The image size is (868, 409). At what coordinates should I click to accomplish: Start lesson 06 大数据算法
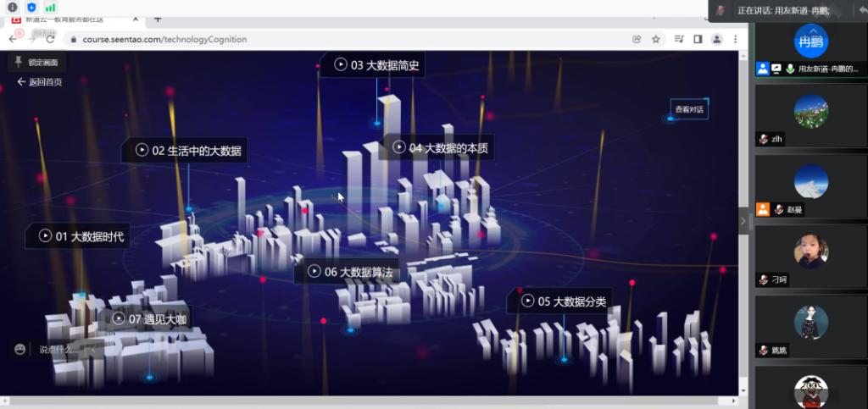coord(351,272)
